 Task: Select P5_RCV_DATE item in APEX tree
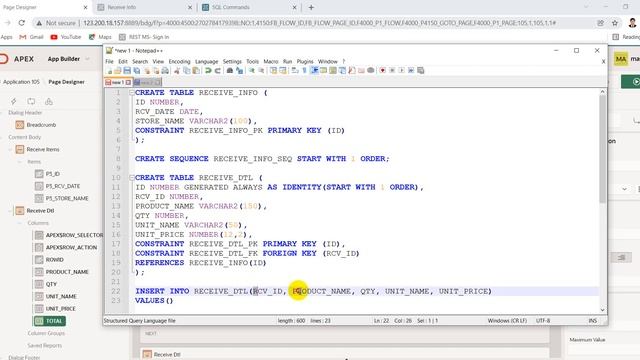click(x=62, y=186)
